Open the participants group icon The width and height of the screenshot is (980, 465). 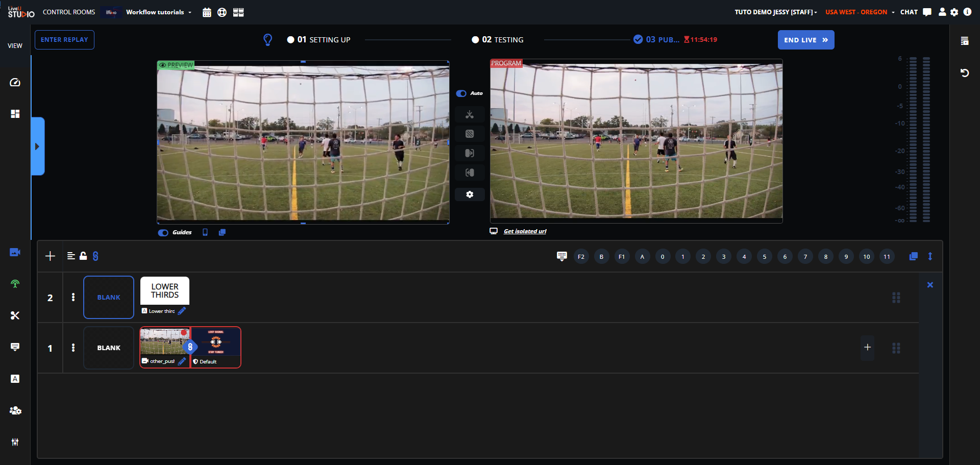pos(15,410)
